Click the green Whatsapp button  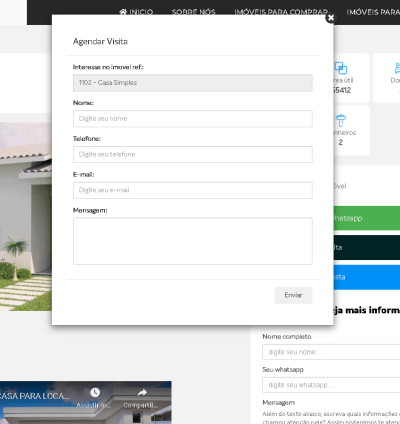point(367,218)
